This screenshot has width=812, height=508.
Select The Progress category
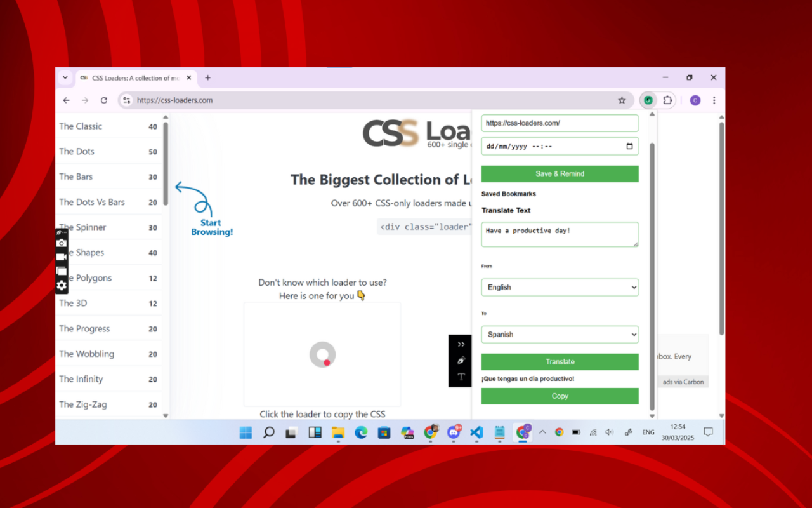[x=108, y=329]
